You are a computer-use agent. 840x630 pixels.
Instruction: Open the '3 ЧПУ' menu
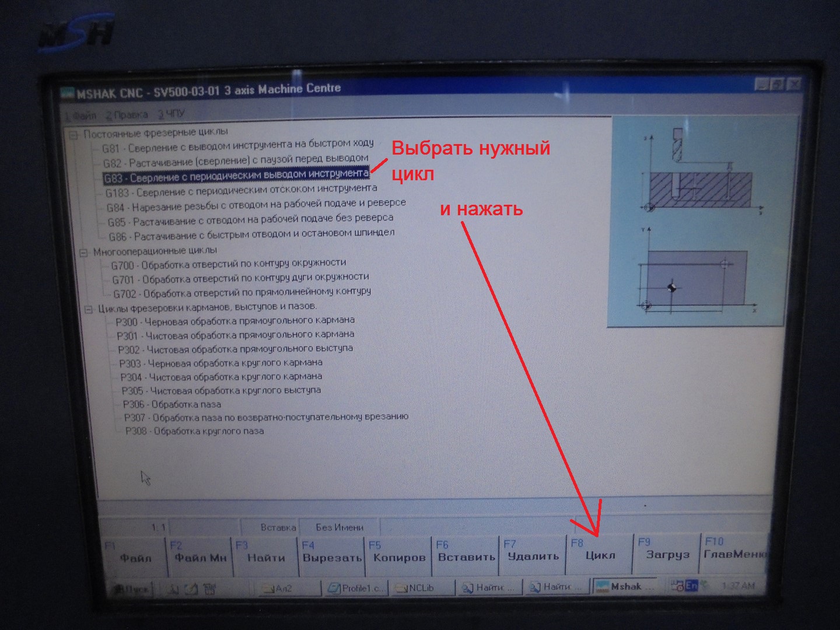(170, 113)
